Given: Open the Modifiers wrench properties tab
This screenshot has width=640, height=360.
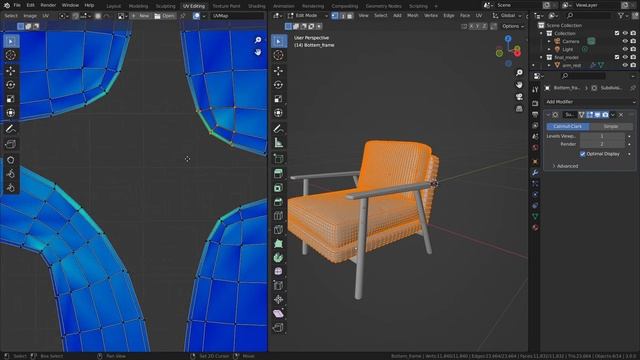Looking at the screenshot, I should (535, 173).
